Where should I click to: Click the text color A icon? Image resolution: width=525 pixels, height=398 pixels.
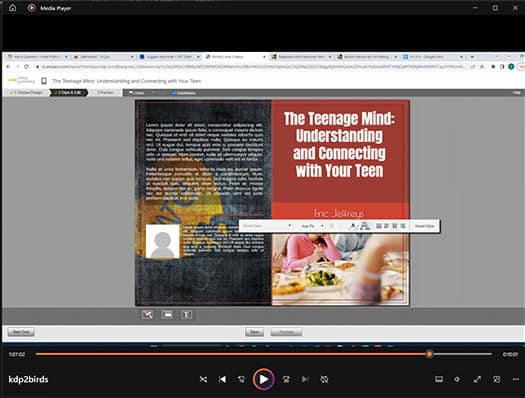(x=353, y=226)
